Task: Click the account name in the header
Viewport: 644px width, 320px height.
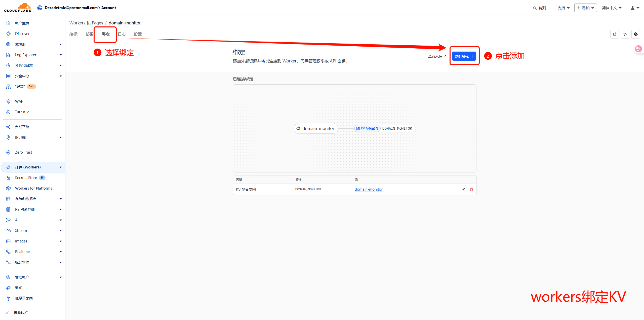Action: (80, 8)
